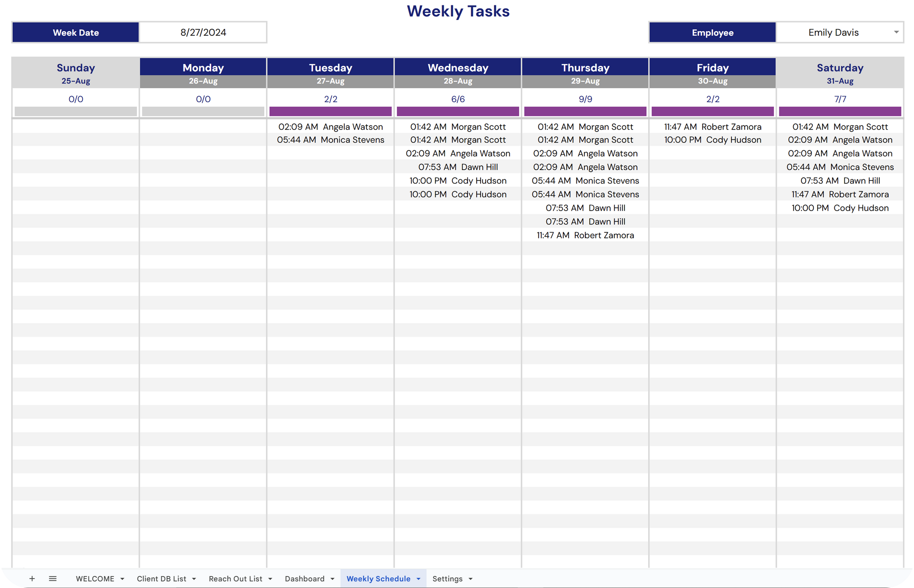Expand the WELCOME tab menu arrow

(x=122, y=579)
